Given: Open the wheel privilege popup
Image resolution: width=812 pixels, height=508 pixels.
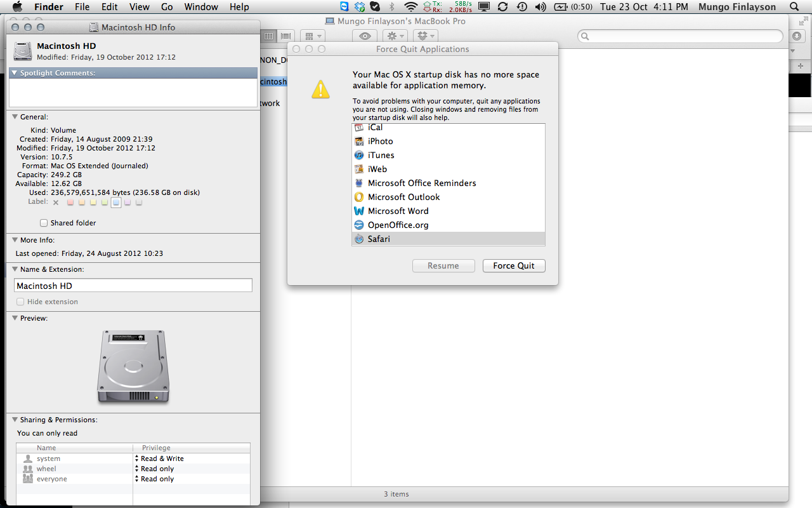Looking at the screenshot, I should pos(191,469).
